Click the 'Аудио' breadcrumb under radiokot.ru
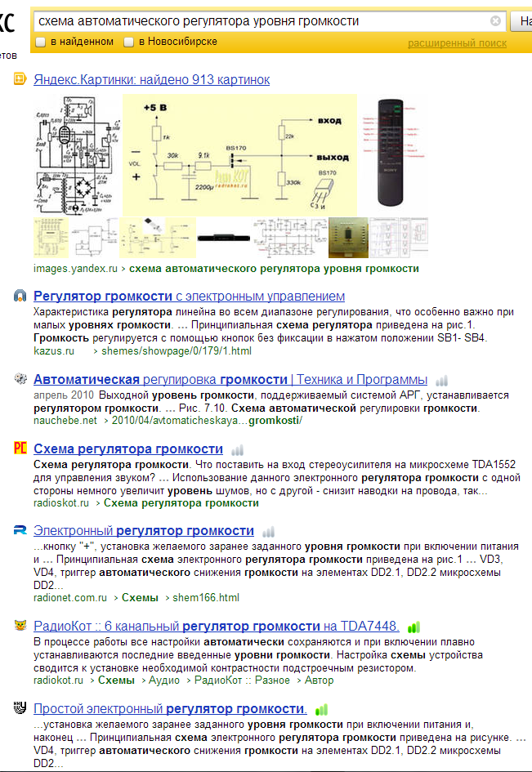532x772 pixels. click(164, 680)
